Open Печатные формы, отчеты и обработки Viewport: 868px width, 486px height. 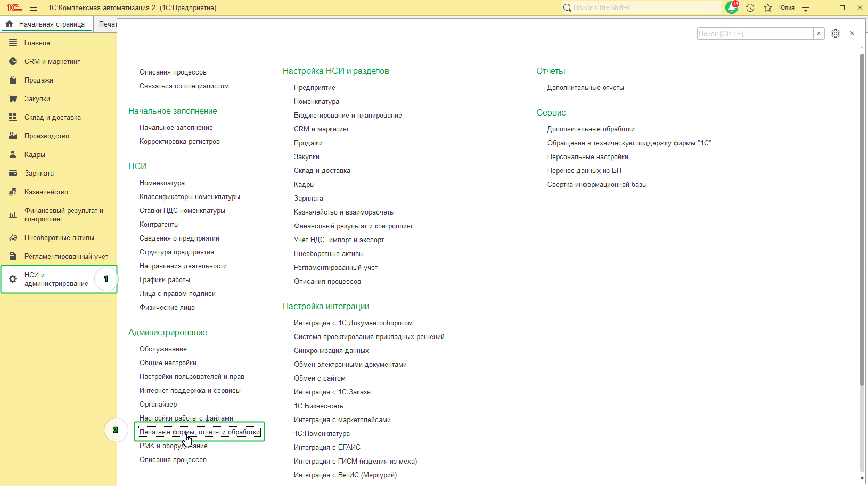200,432
